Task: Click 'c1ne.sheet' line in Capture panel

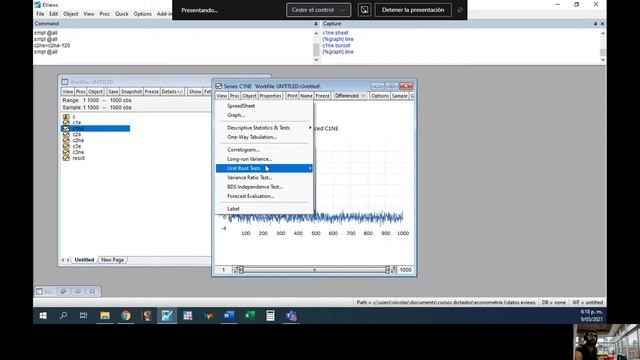Action: [x=336, y=33]
